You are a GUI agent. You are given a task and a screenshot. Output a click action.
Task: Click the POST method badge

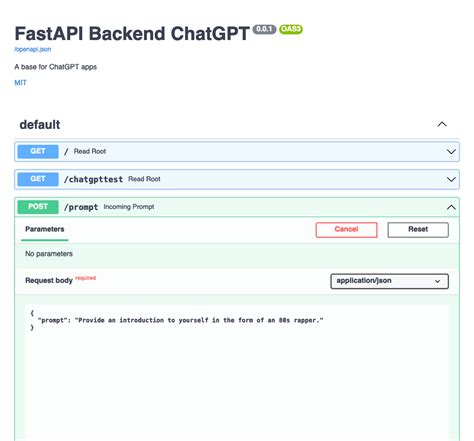tap(38, 207)
